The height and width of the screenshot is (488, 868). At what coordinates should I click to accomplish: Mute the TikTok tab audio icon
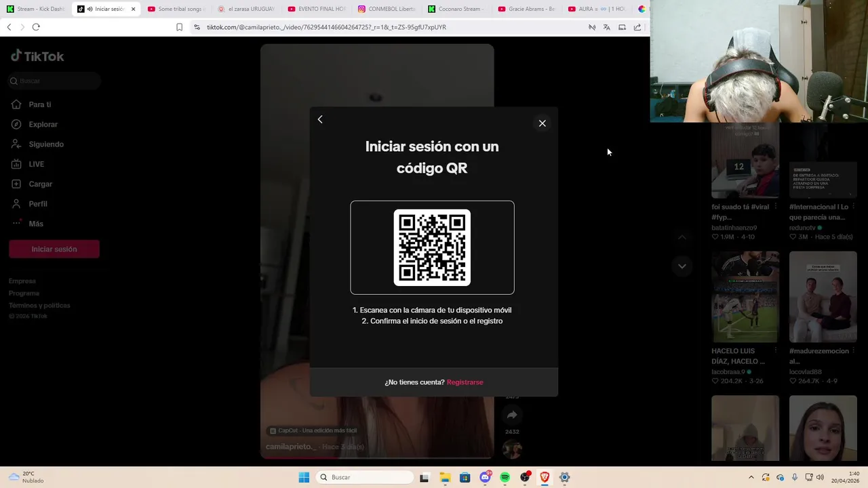point(90,9)
